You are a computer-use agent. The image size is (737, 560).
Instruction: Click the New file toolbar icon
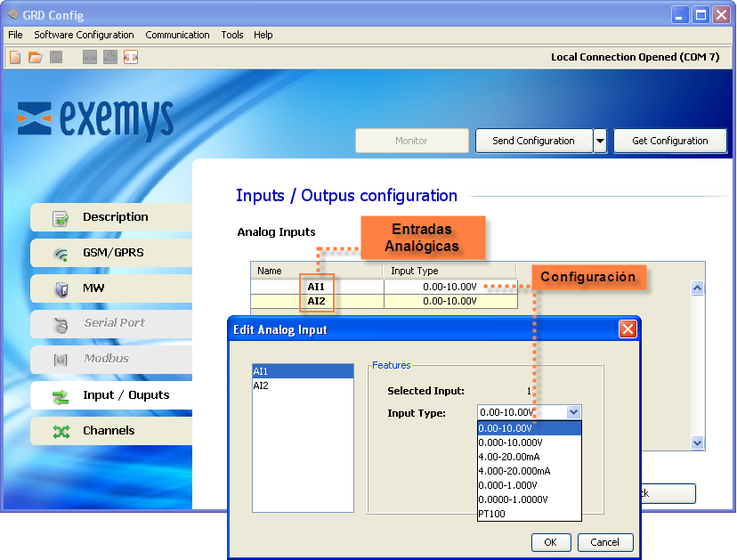[15, 57]
